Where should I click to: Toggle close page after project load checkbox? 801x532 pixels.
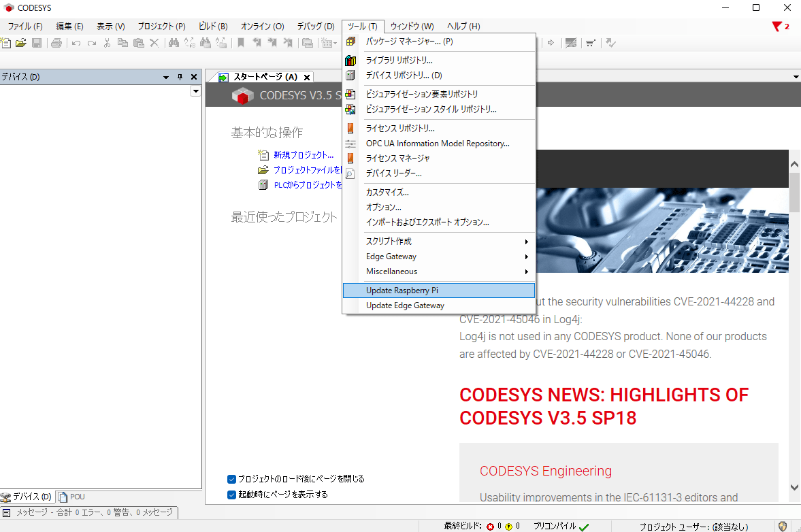pos(231,479)
